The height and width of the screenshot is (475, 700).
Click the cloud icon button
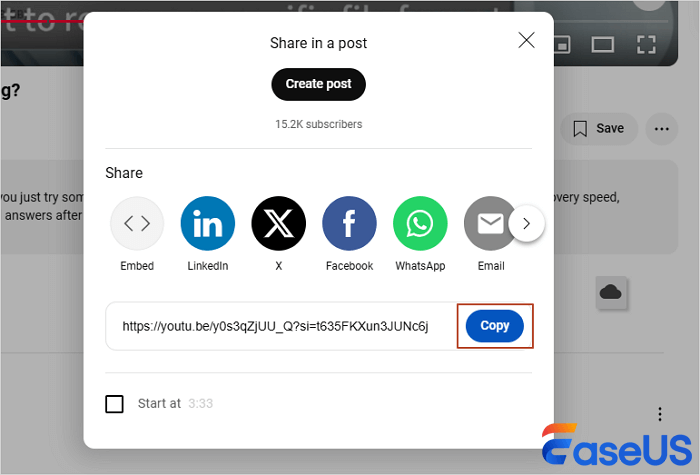611,293
